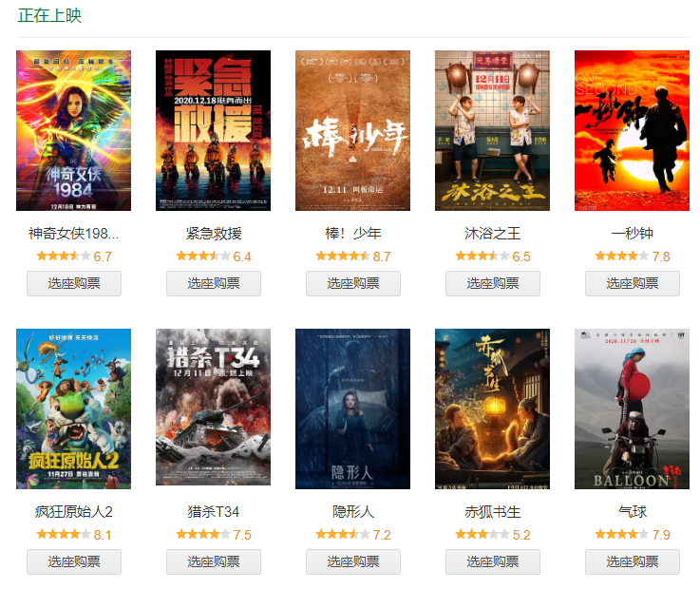Image resolution: width=700 pixels, height=589 pixels.
Task: Buy tickets for 一秒钟
Action: [x=633, y=283]
